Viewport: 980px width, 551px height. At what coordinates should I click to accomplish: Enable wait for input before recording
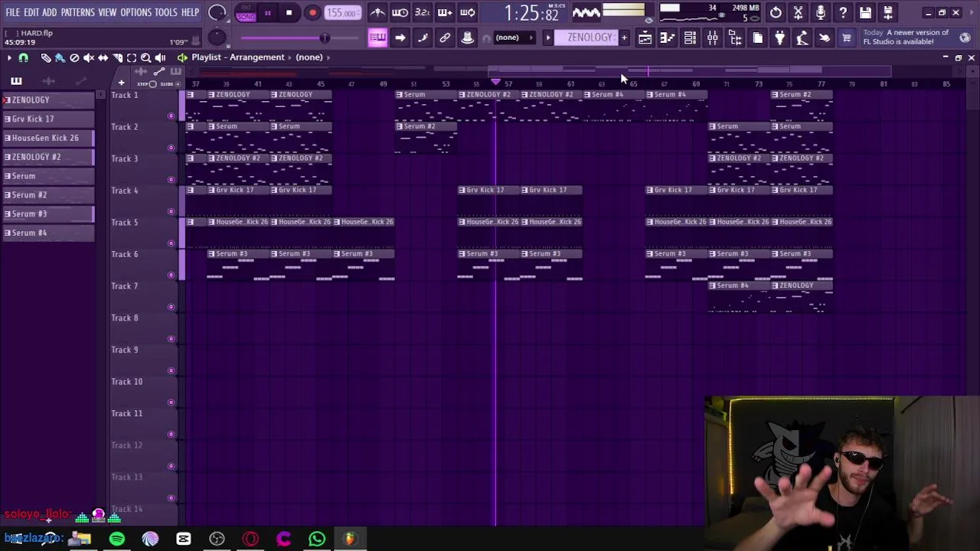400,13
